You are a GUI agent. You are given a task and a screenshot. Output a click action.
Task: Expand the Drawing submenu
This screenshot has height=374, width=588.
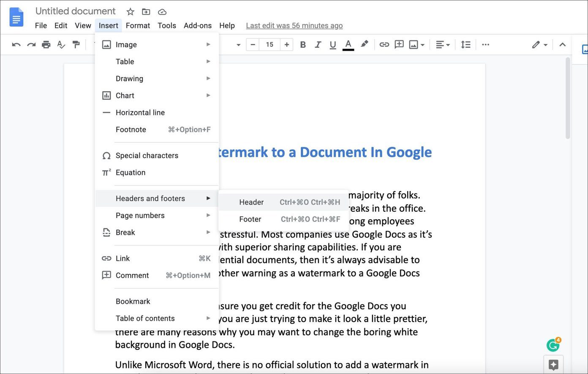click(x=157, y=78)
